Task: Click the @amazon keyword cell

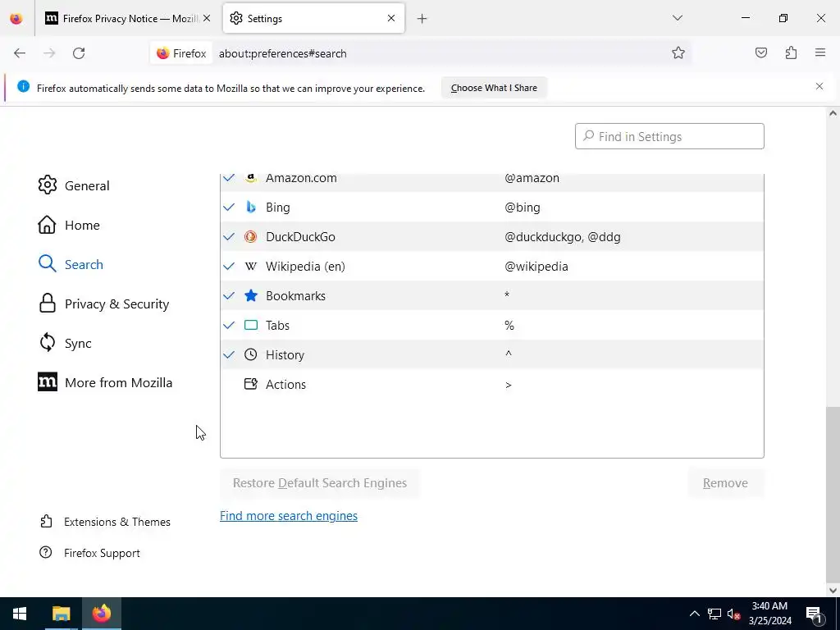Action: pyautogui.click(x=532, y=178)
